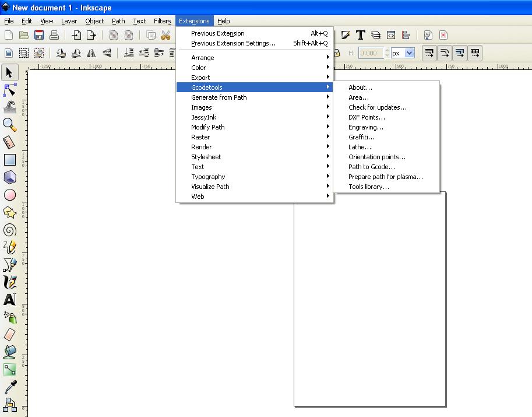Select the Rectangle tool

click(x=9, y=160)
